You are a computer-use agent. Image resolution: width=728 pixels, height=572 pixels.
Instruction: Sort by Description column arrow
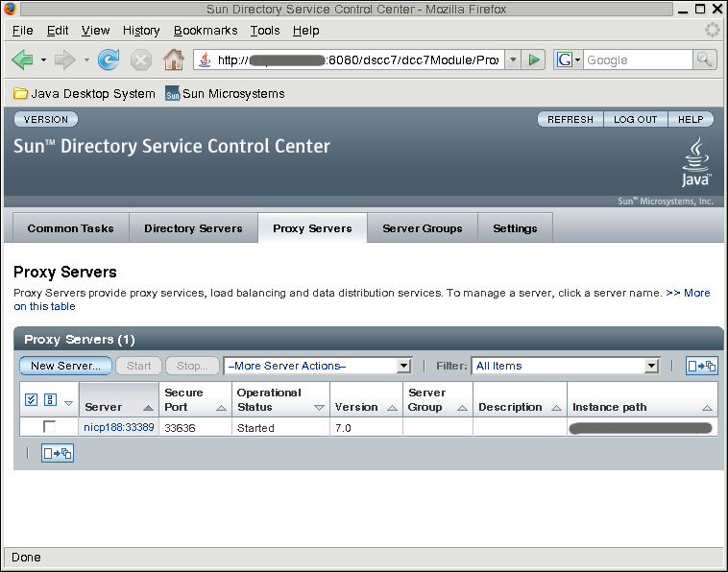[556, 408]
